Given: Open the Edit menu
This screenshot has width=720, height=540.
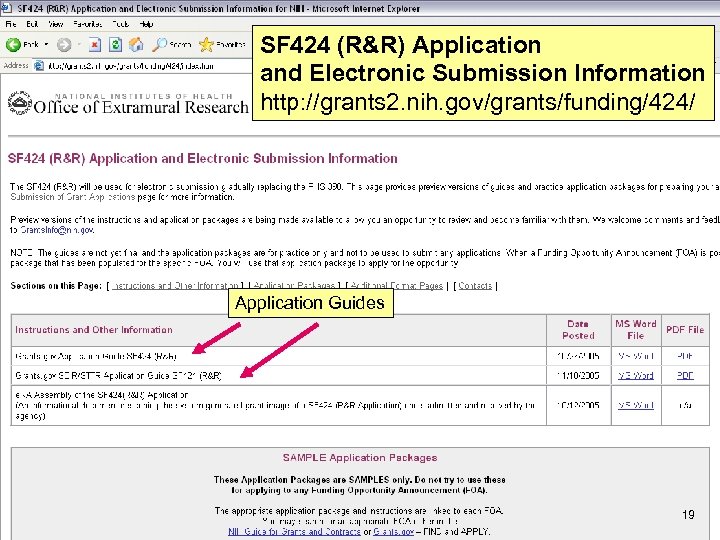Looking at the screenshot, I should click(32, 24).
